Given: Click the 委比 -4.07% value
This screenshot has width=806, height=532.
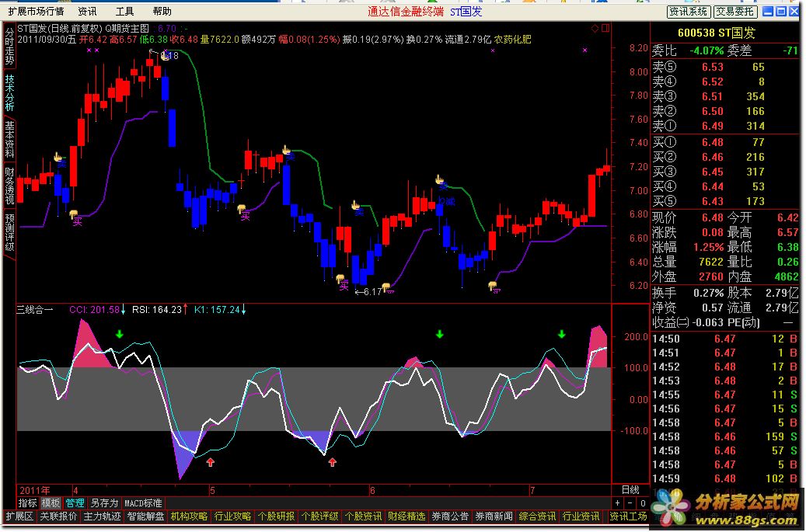Looking at the screenshot, I should (706, 50).
